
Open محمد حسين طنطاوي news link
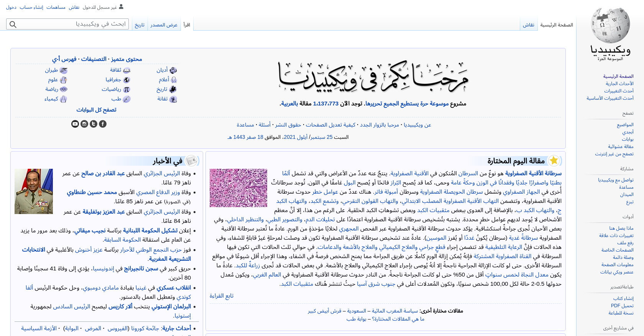click(92, 192)
